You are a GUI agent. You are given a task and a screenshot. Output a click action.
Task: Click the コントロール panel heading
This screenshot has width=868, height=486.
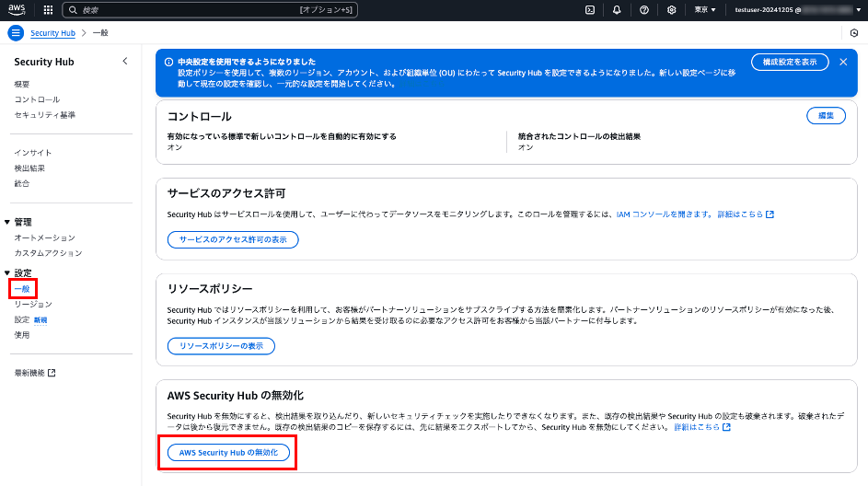coord(200,117)
